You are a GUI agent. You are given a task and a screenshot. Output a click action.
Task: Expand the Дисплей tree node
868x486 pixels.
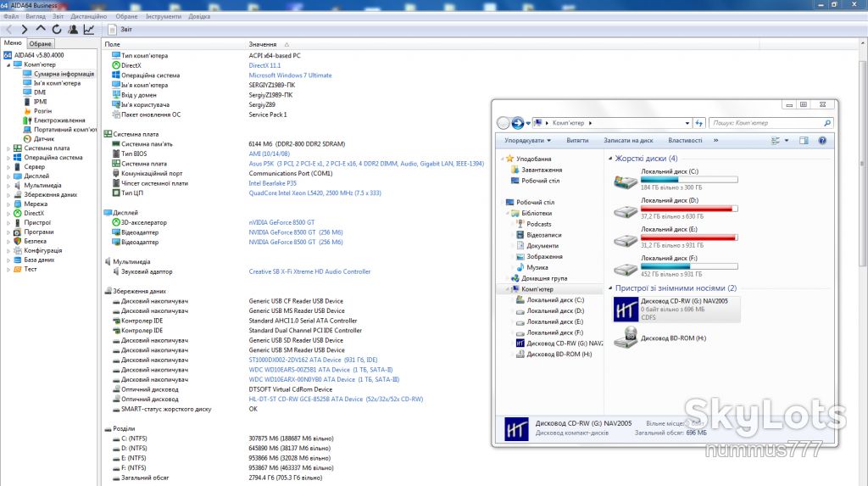(8, 176)
